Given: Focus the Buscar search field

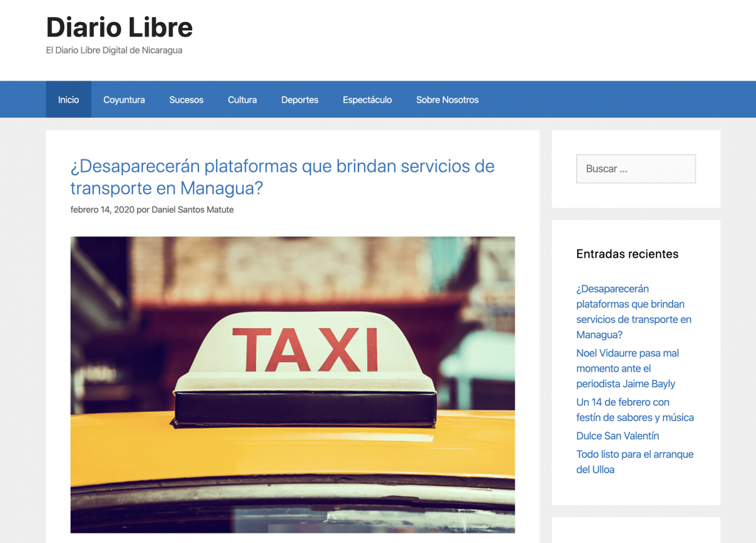Looking at the screenshot, I should (x=636, y=169).
